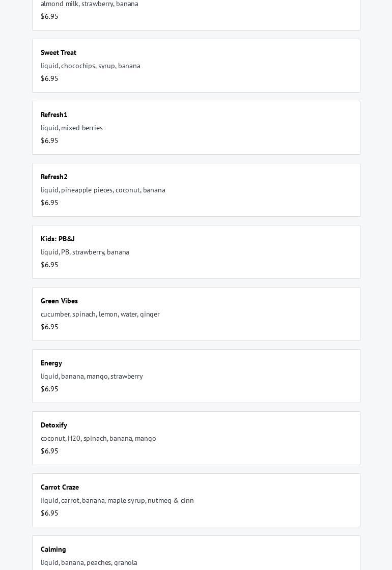Screen dimensions: 392x570
Task: Select the Refresh1 menu item name
Action: pyautogui.click(x=54, y=115)
